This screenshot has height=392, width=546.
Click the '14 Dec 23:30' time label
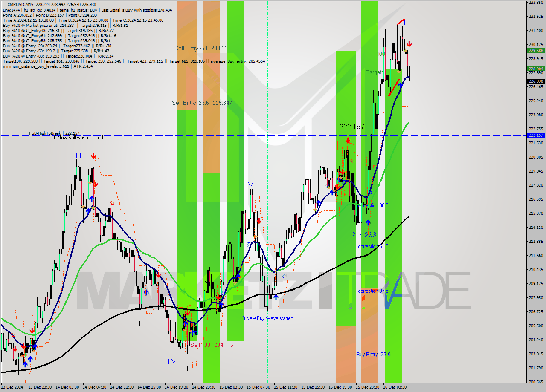point(204,387)
